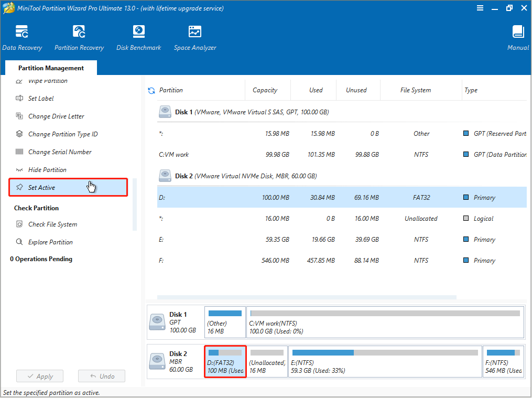Click the Apply button
The width and height of the screenshot is (532, 398).
(x=40, y=376)
